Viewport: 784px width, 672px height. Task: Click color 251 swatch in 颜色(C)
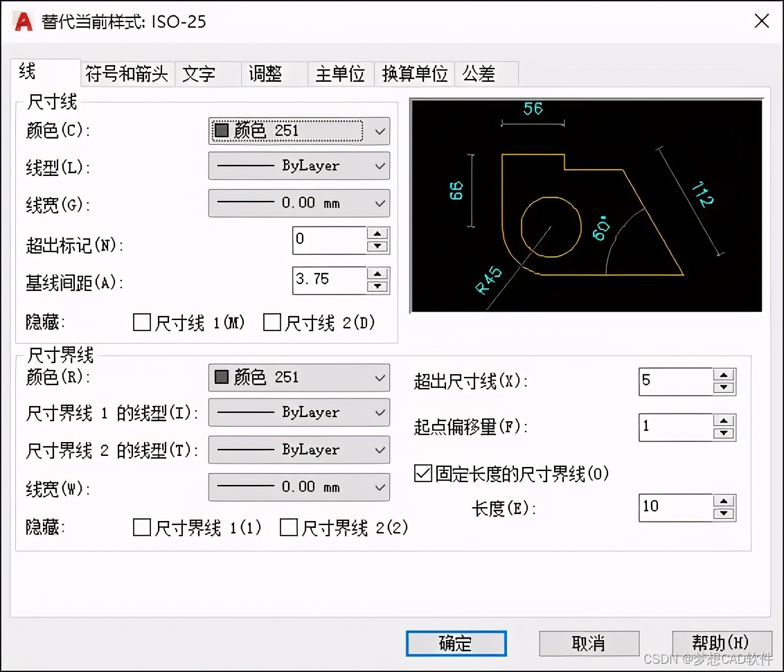tap(222, 130)
